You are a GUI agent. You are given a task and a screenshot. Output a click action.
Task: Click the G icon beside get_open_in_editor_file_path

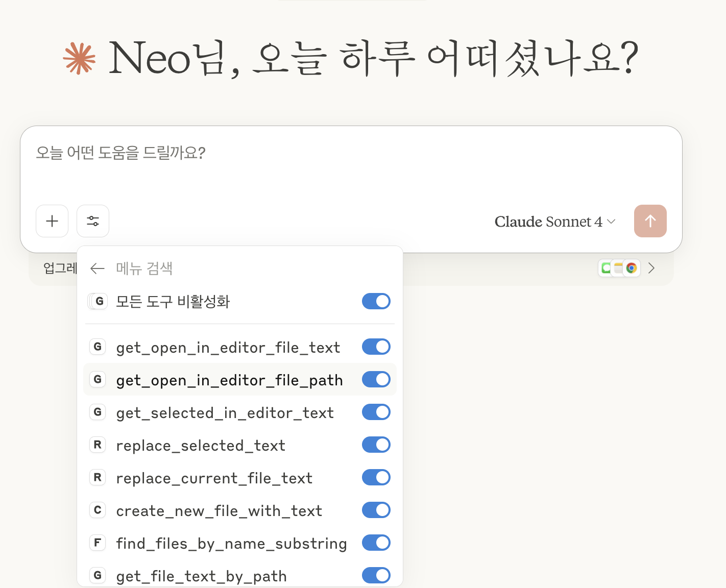[x=98, y=380]
